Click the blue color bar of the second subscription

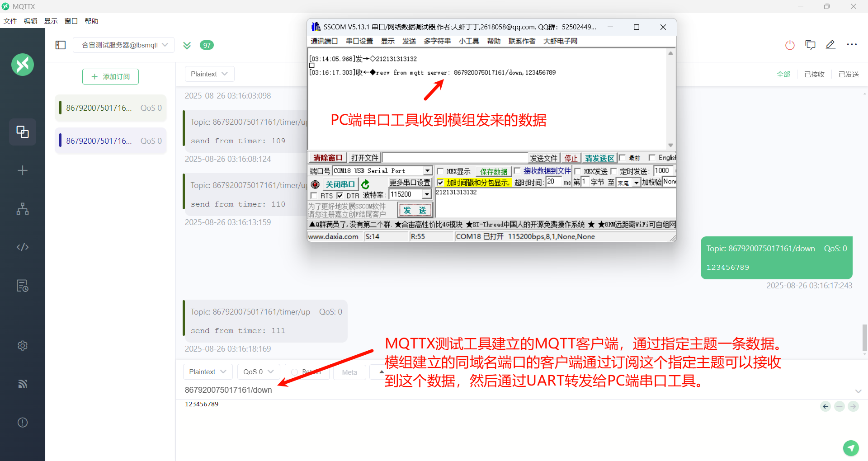(x=60, y=141)
